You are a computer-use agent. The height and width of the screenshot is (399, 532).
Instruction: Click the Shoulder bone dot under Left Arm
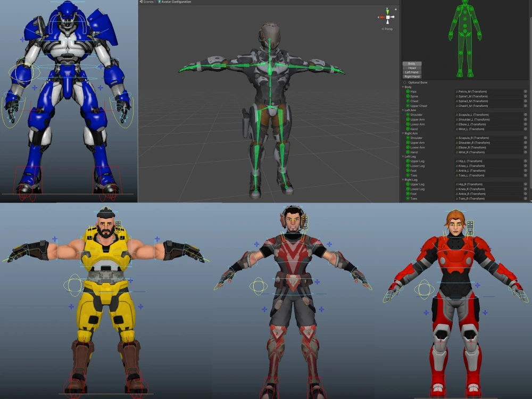coord(408,115)
